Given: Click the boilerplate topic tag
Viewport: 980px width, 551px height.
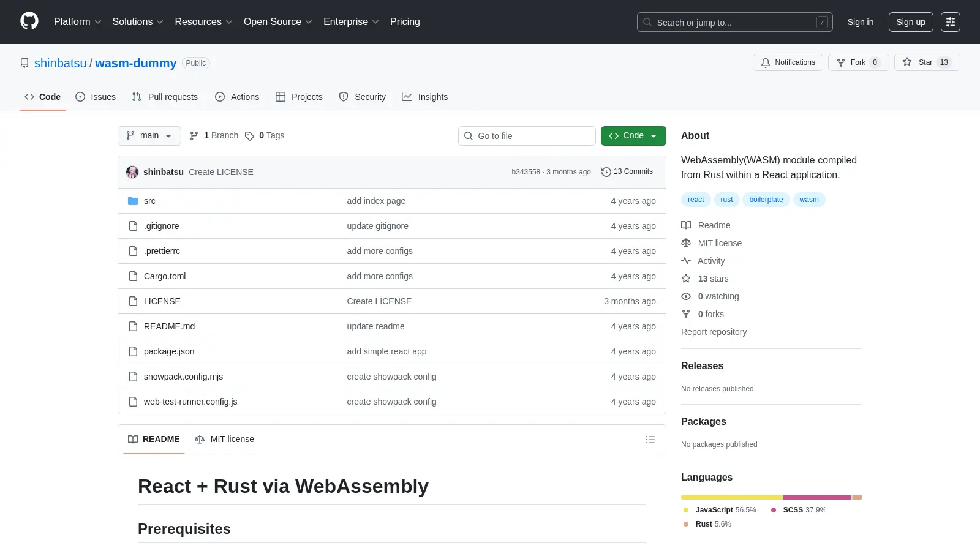Looking at the screenshot, I should 766,200.
